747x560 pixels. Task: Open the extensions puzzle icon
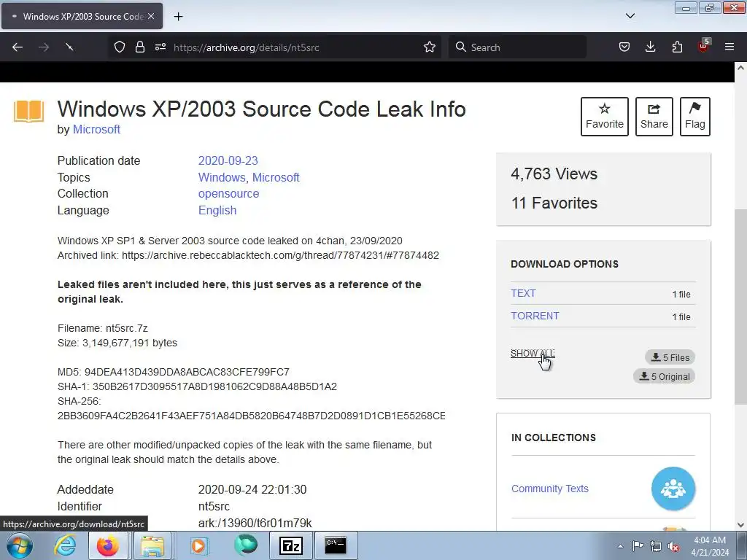click(x=677, y=47)
